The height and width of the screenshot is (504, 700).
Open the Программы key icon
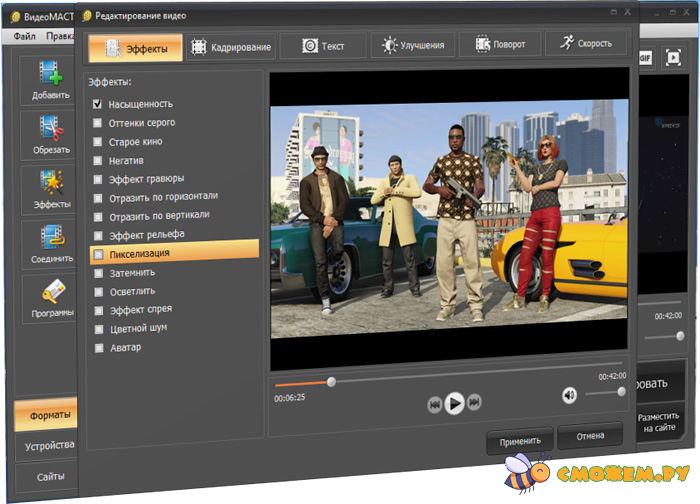[x=53, y=292]
